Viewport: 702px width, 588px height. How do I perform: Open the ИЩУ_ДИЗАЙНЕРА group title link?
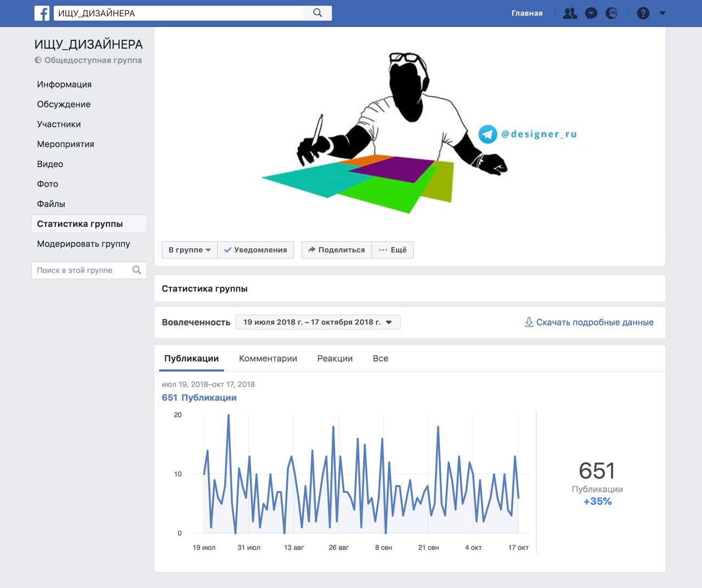(x=88, y=44)
